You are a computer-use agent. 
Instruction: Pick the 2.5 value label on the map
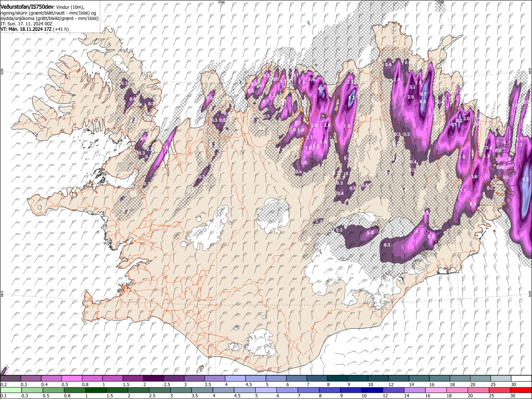pyautogui.click(x=418, y=83)
